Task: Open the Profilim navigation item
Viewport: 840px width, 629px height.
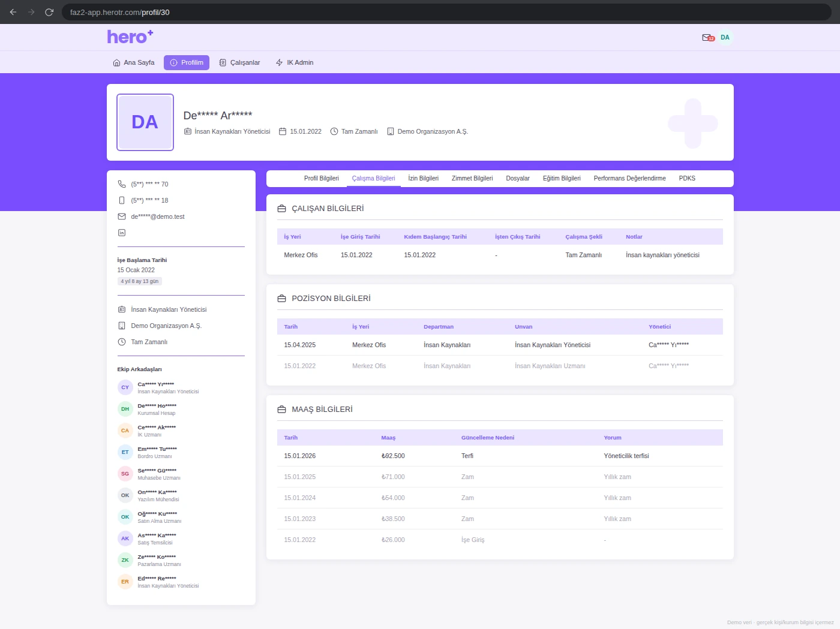Action: [187, 62]
